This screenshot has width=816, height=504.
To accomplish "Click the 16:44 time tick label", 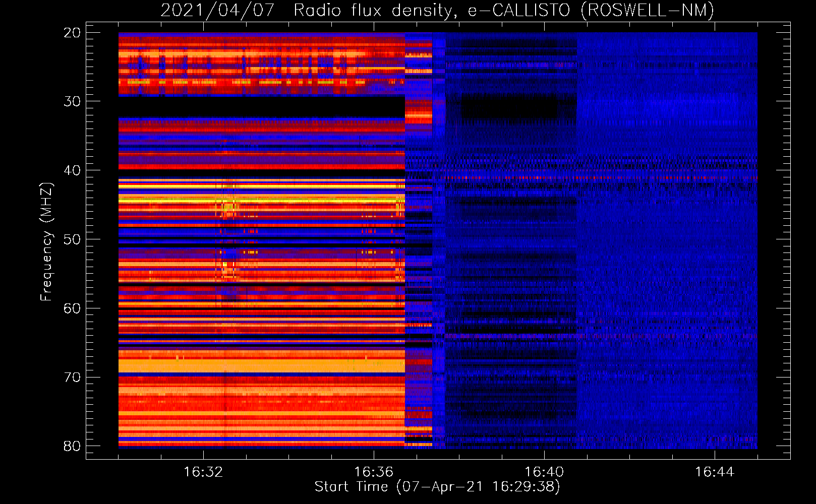I will (715, 472).
